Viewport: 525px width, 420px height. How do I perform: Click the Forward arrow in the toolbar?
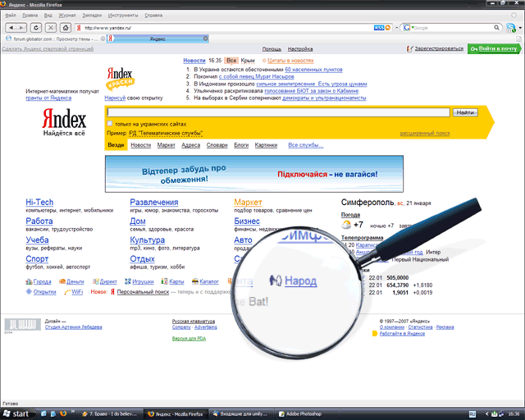[21, 28]
